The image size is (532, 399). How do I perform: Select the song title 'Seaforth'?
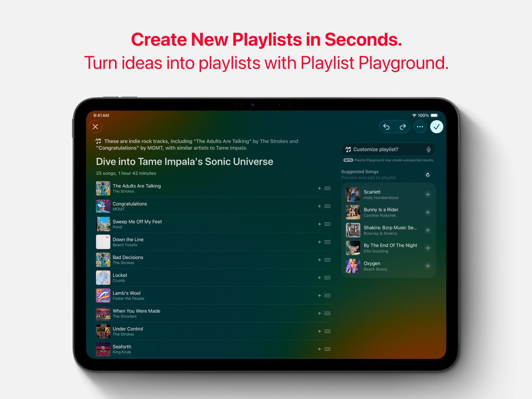[122, 347]
